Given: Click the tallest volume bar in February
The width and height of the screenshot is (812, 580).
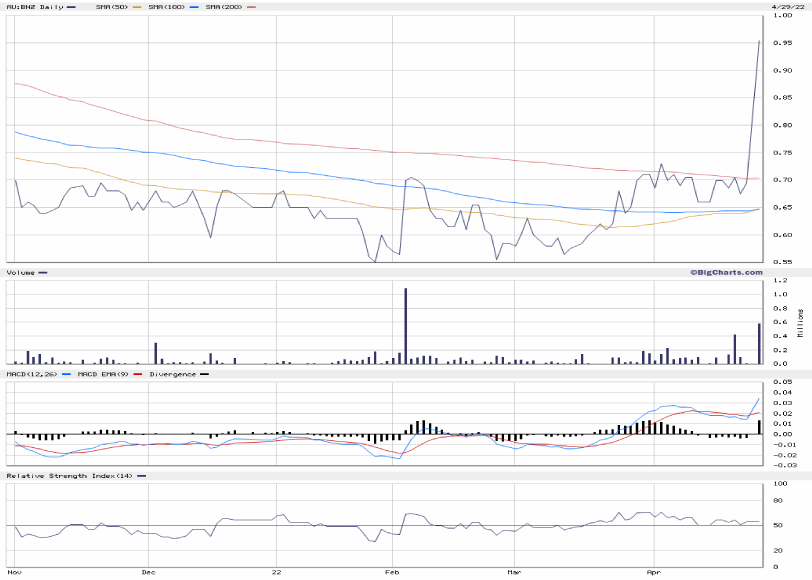Looking at the screenshot, I should click(405, 326).
